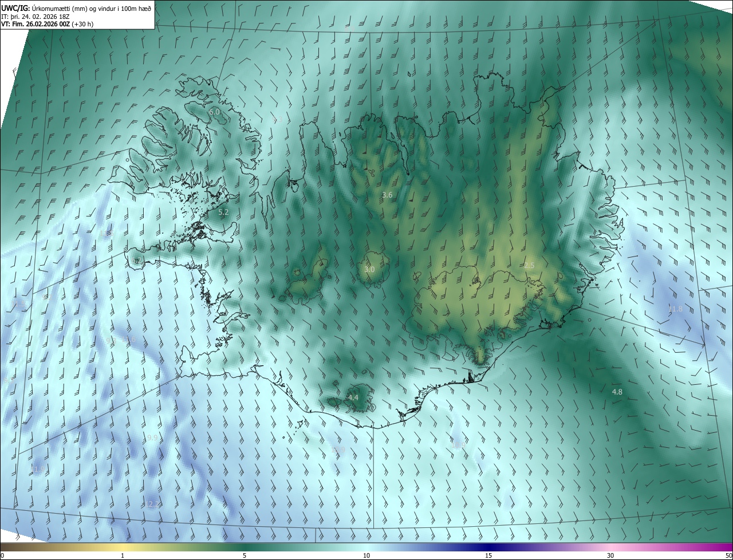This screenshot has height=560, width=733.
Task: Click the 11.9 value label in the lower-left ocean
Action: [x=37, y=469]
